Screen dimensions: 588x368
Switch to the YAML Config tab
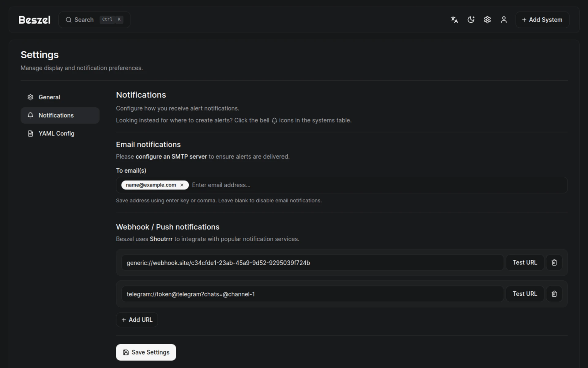60,133
